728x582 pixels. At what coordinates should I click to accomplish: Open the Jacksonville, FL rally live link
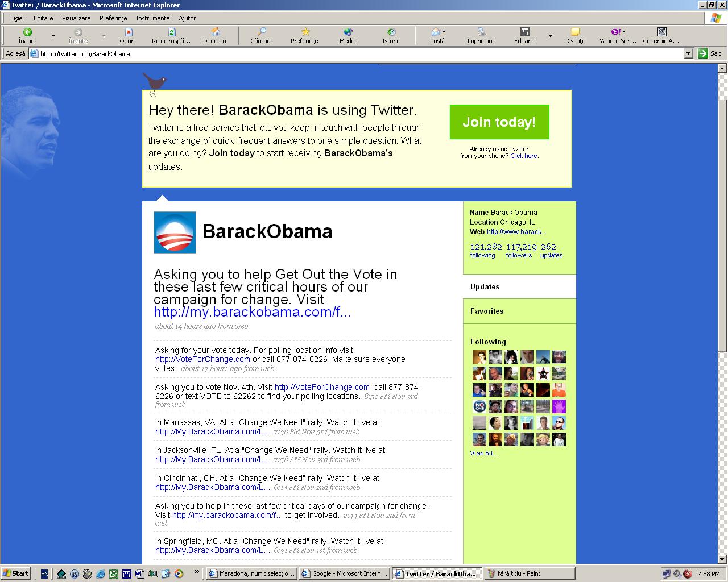tap(213, 459)
